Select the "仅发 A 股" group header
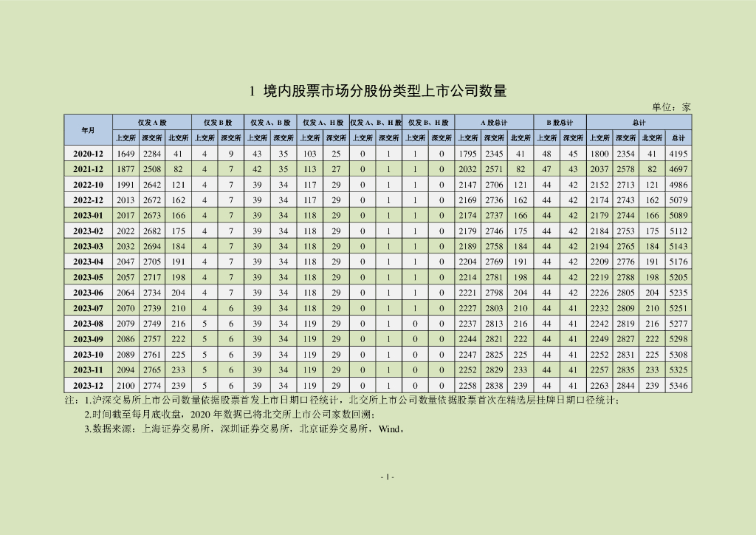The image size is (756, 535). (152, 123)
